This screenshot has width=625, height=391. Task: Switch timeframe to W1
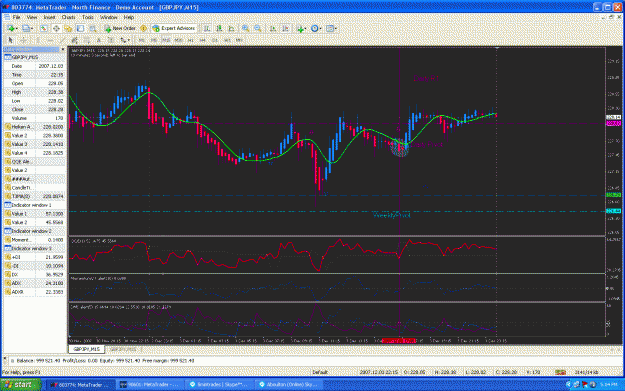pyautogui.click(x=227, y=40)
